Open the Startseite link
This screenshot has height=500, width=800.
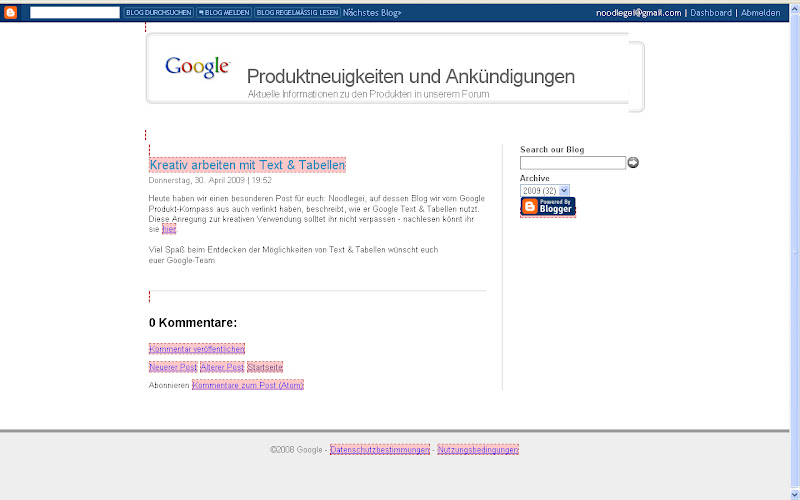tap(265, 367)
